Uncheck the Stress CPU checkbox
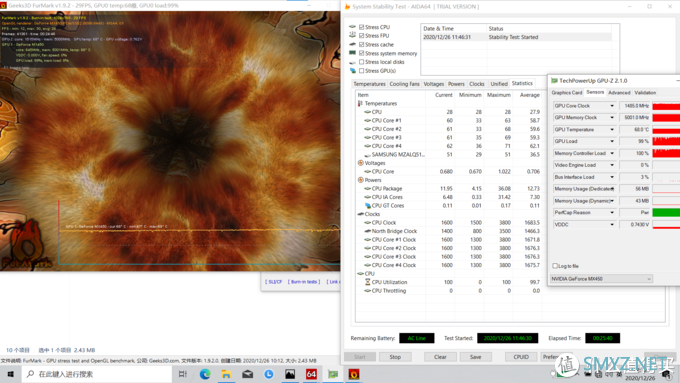Screen dimensions: 680x383 point(362,27)
